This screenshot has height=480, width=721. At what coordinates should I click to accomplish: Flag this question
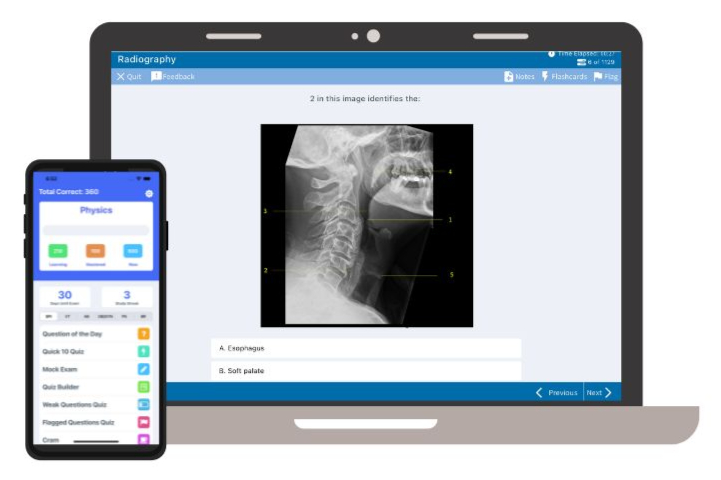(606, 76)
